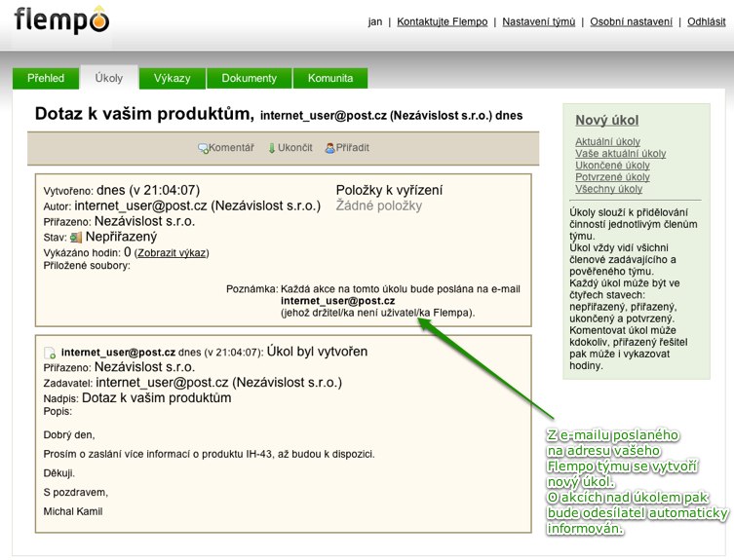Click the Přiložené soubory label
Image resolution: width=734 pixels, height=560 pixels.
point(87,266)
